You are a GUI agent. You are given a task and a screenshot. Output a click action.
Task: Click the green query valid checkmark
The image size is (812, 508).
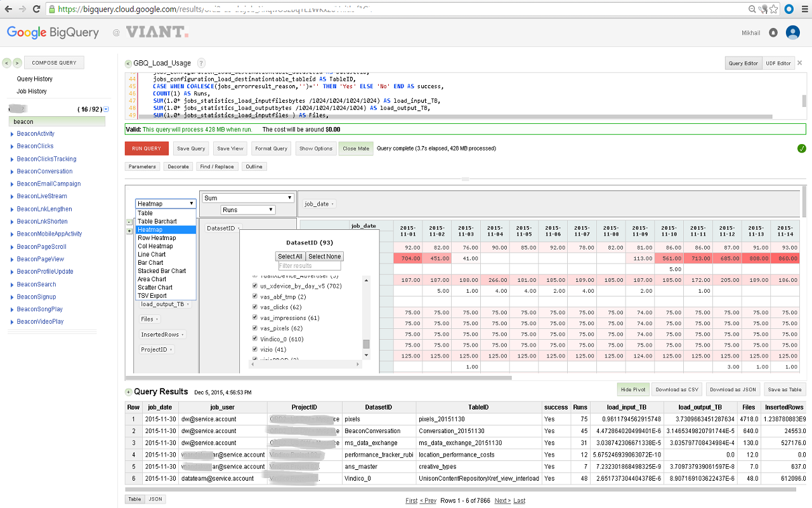[x=802, y=149]
